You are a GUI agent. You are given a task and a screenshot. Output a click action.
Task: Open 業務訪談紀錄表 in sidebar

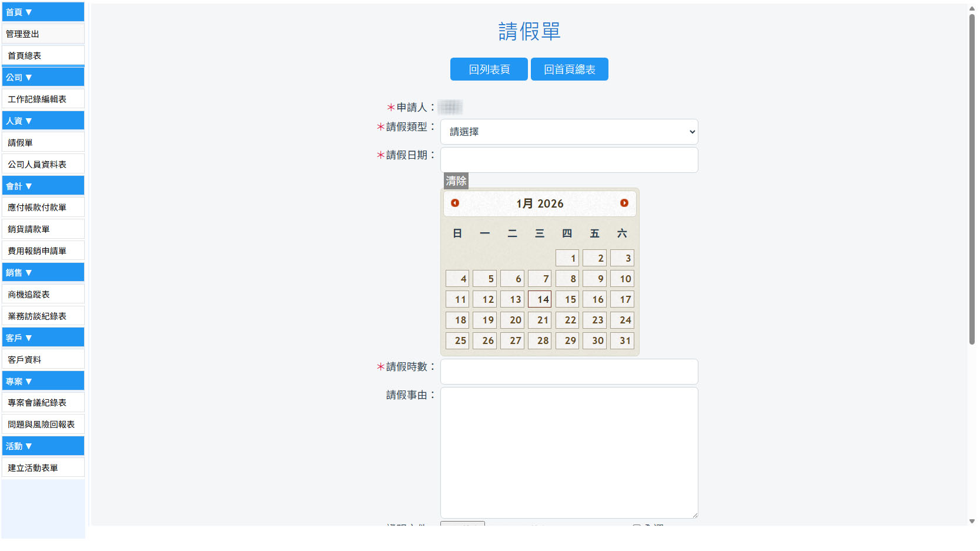43,316
